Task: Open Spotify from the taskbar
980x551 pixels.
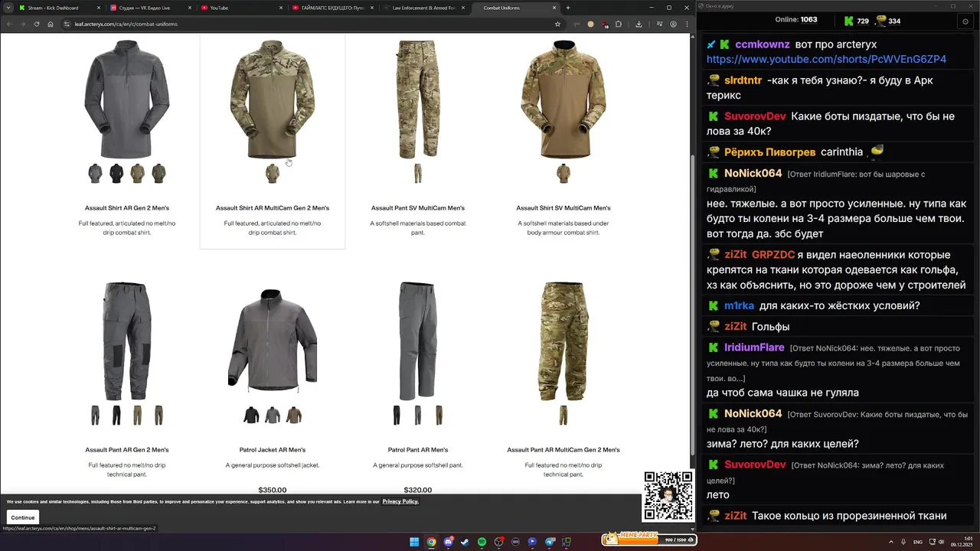Action: tap(482, 542)
